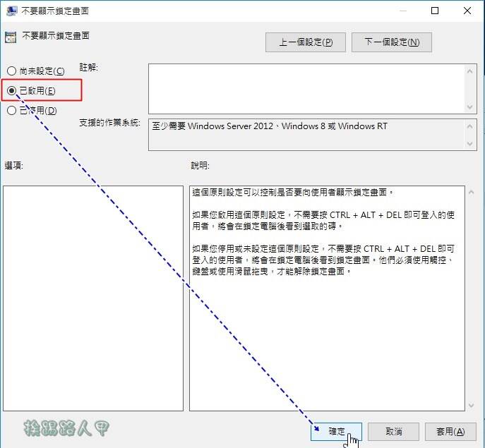The image size is (485, 448).
Task: Click the paragraph starting '如果您啟用這個原則設定'
Action: (323, 220)
